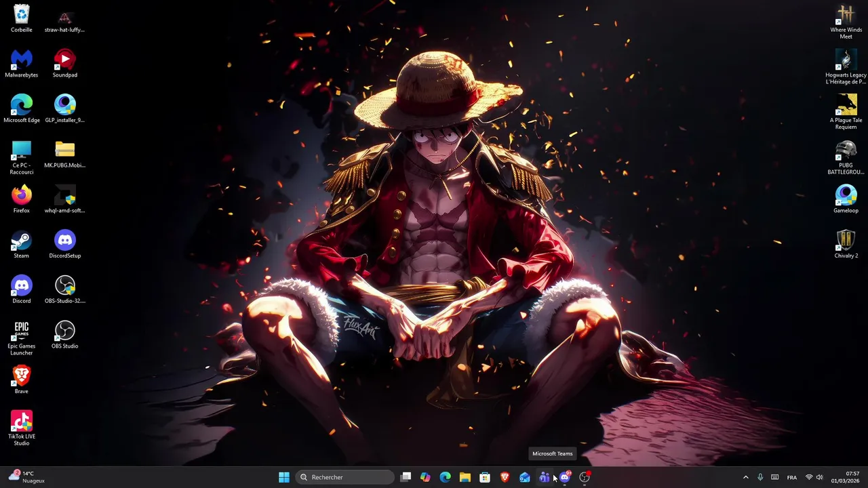Open Microsoft Edge from the taskbar

[x=445, y=477]
